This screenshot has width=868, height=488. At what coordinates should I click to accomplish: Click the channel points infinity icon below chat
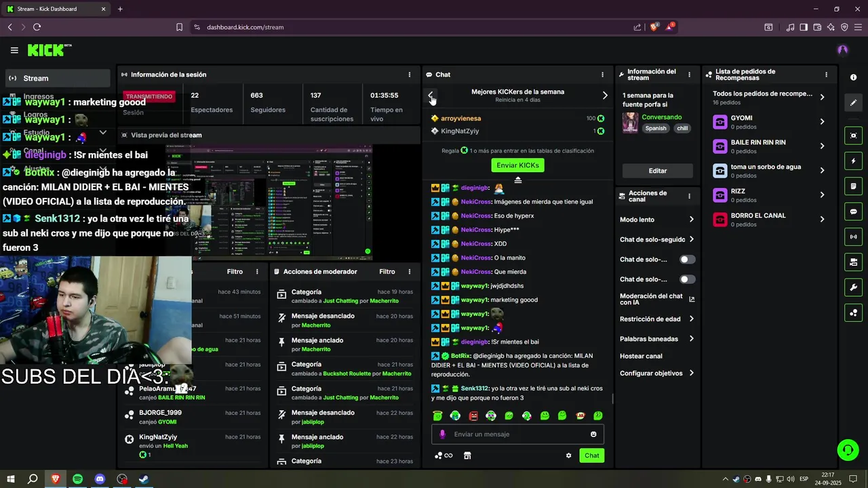pyautogui.click(x=443, y=455)
